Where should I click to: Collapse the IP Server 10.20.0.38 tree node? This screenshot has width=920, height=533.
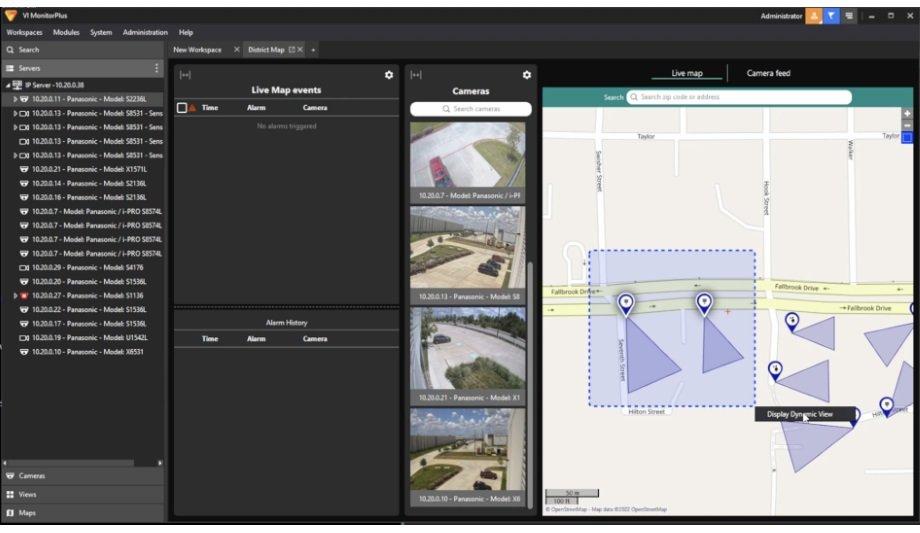pyautogui.click(x=7, y=86)
